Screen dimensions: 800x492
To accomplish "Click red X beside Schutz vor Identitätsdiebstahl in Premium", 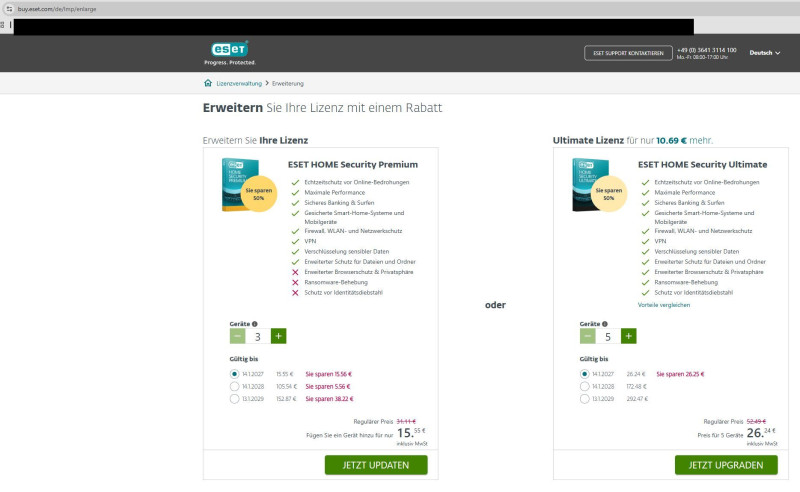I will (295, 292).
